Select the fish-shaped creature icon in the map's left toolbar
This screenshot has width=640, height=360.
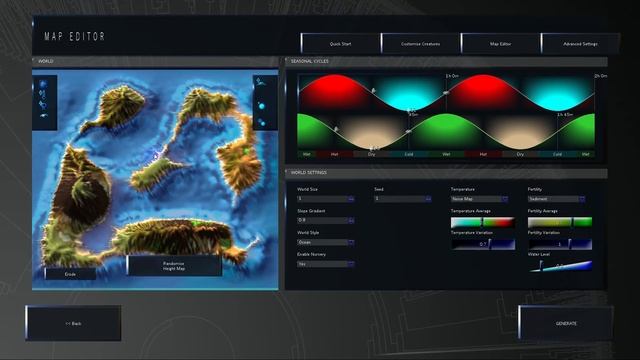point(43,116)
